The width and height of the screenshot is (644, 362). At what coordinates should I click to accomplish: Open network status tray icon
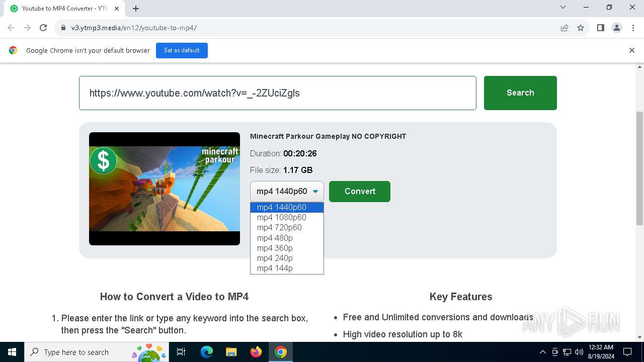coord(567,352)
